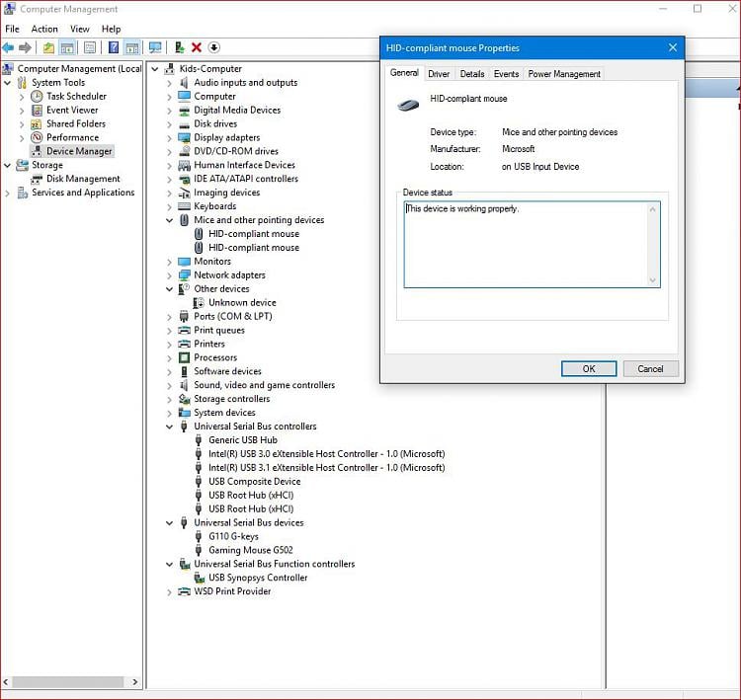
Task: Click the scan for hardware changes monitor icon
Action: click(155, 47)
